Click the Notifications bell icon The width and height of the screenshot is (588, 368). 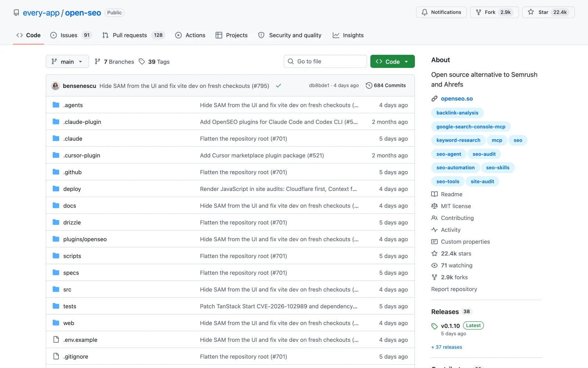point(424,12)
